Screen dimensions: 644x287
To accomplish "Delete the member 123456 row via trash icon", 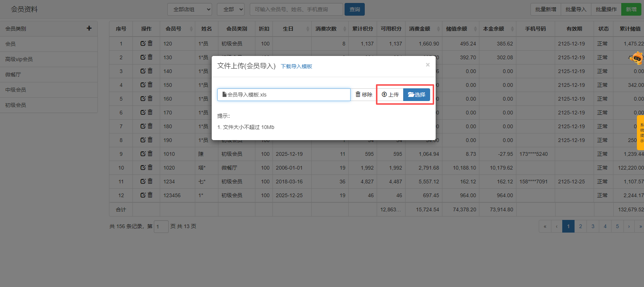I will pyautogui.click(x=150, y=195).
